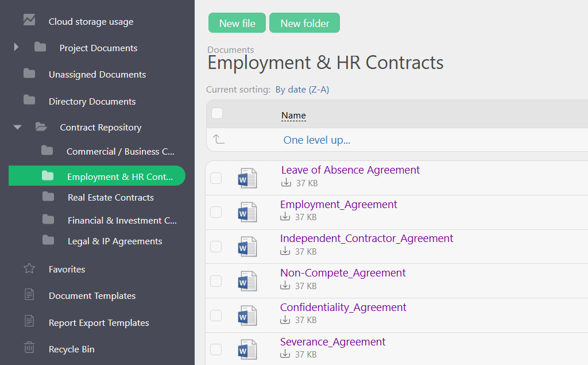Tick the select-all checkbox in header
588x365 pixels.
(217, 113)
